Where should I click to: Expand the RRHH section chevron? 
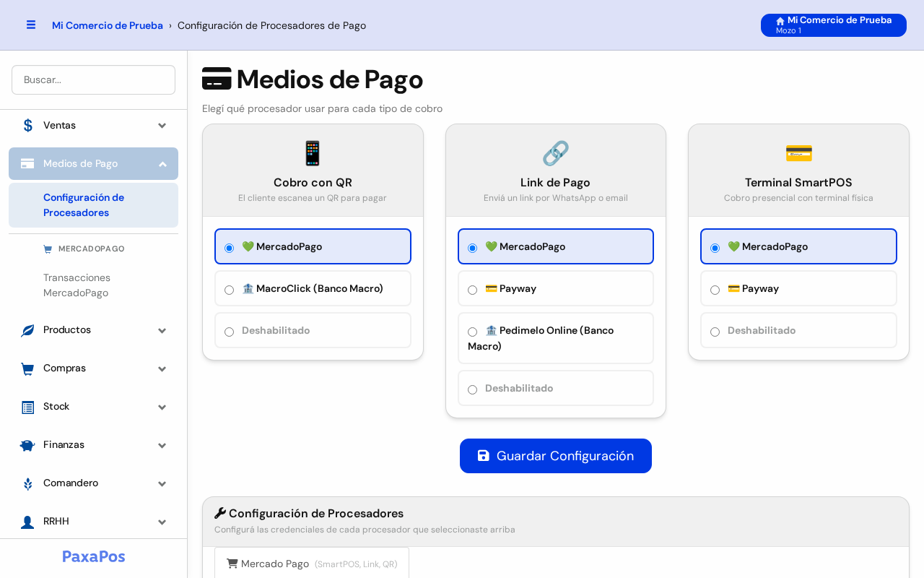pyautogui.click(x=162, y=522)
